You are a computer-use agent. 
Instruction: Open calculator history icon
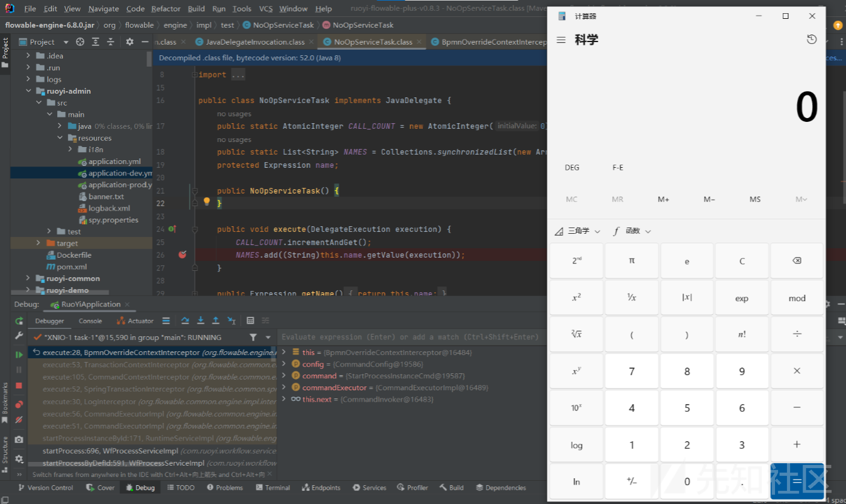point(811,40)
